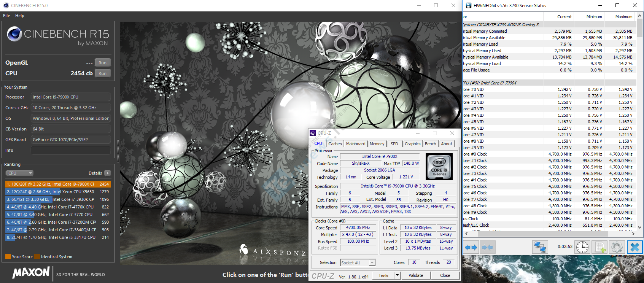Click Virtual Memory Commited row in HWiNFO
Viewport: 644px width, 283px height.
(x=549, y=31)
